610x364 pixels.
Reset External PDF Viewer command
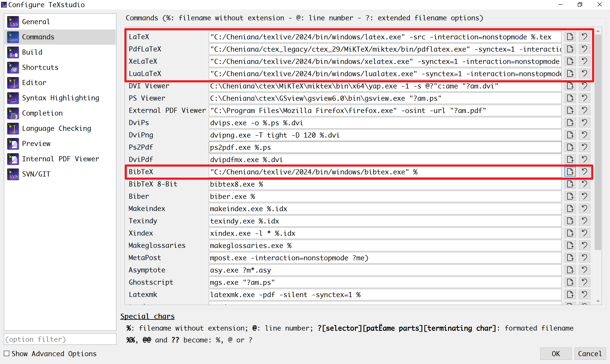coord(584,110)
